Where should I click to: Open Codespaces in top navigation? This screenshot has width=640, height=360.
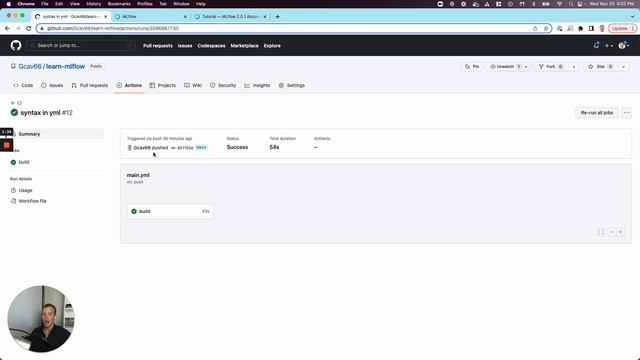pyautogui.click(x=211, y=46)
